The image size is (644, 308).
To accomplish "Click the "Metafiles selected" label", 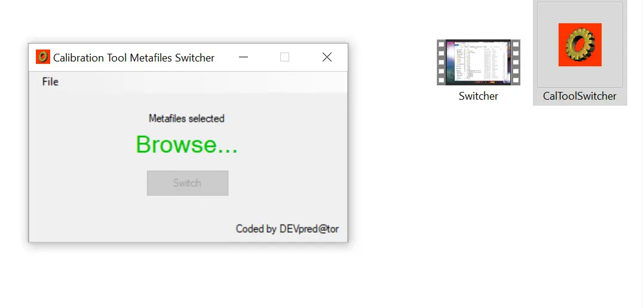I will pyautogui.click(x=186, y=119).
